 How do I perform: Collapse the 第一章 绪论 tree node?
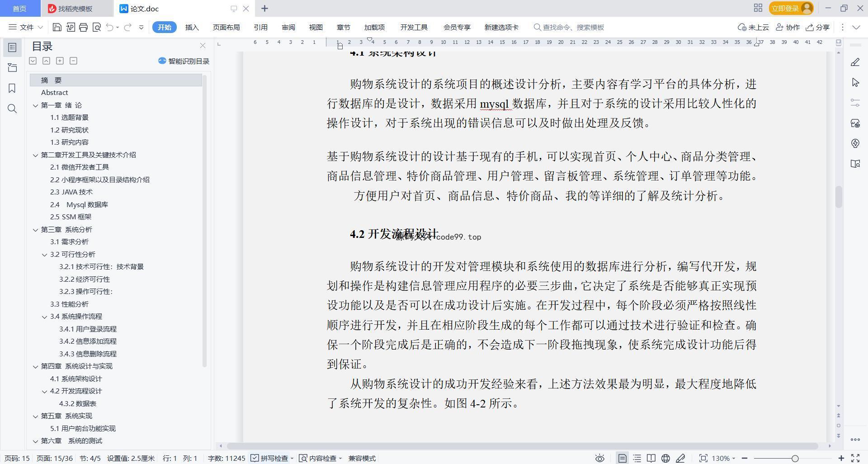(x=35, y=105)
